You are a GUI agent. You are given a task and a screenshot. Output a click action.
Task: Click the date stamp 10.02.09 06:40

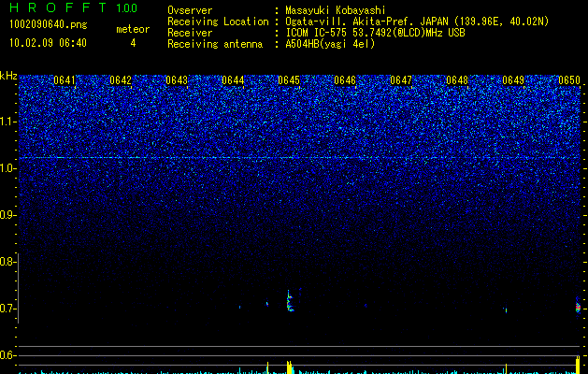(x=48, y=43)
